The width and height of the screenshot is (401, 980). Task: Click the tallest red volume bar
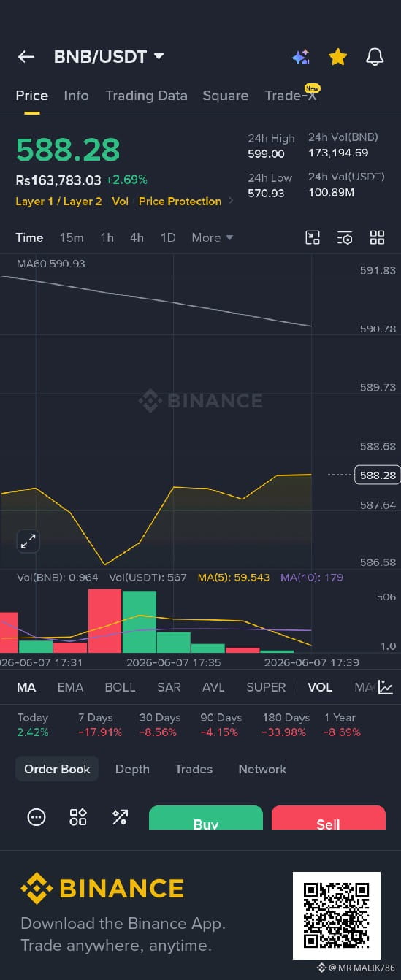[x=104, y=621]
